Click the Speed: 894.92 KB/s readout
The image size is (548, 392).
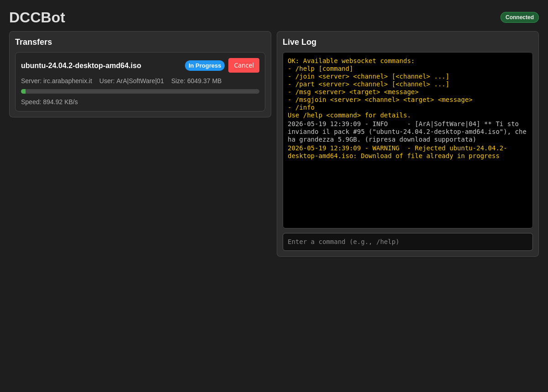click(x=49, y=102)
